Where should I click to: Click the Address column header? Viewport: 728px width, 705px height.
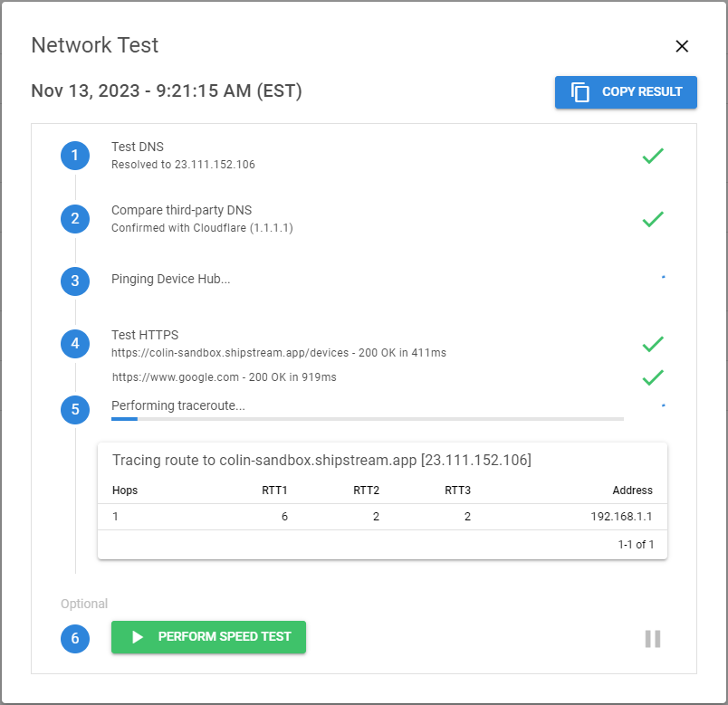click(632, 491)
